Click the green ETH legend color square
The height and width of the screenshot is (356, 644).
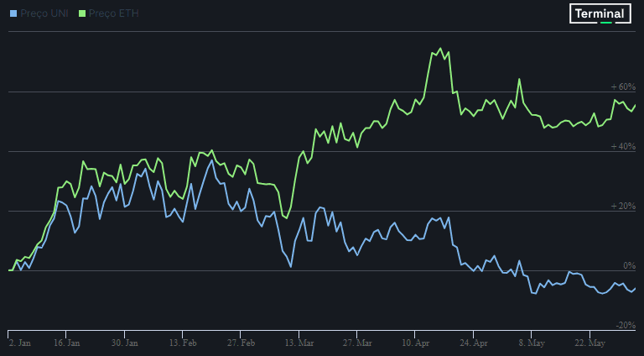tap(82, 13)
